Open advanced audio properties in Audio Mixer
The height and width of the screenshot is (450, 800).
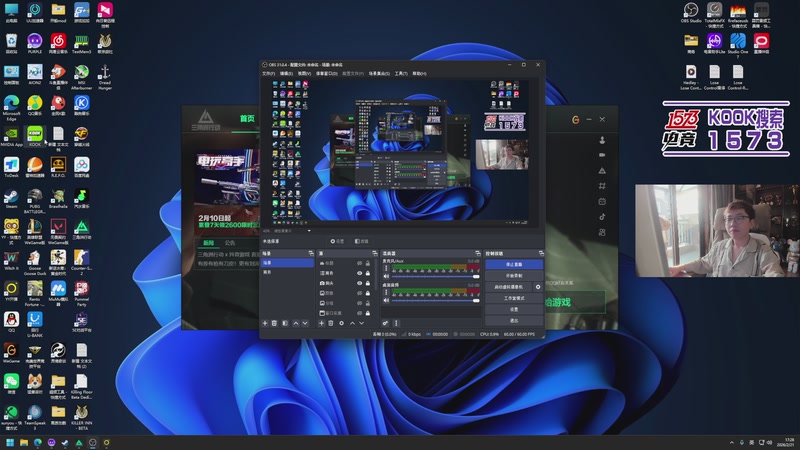tap(385, 323)
